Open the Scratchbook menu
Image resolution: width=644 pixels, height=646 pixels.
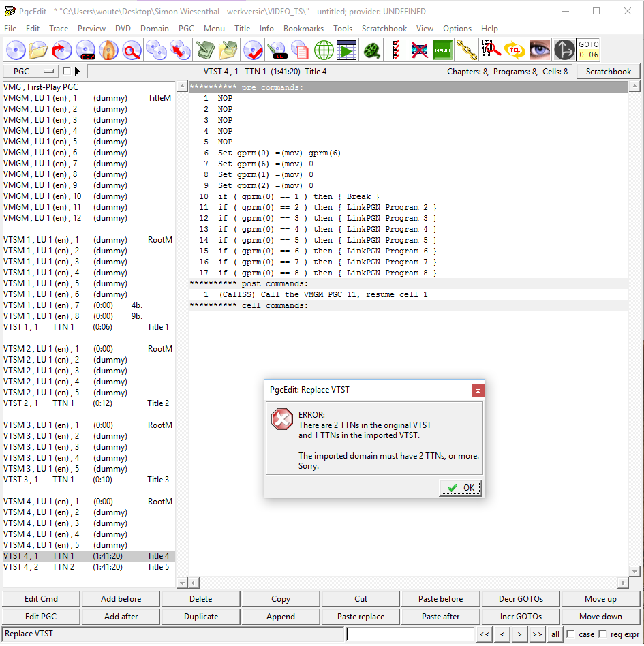click(384, 29)
